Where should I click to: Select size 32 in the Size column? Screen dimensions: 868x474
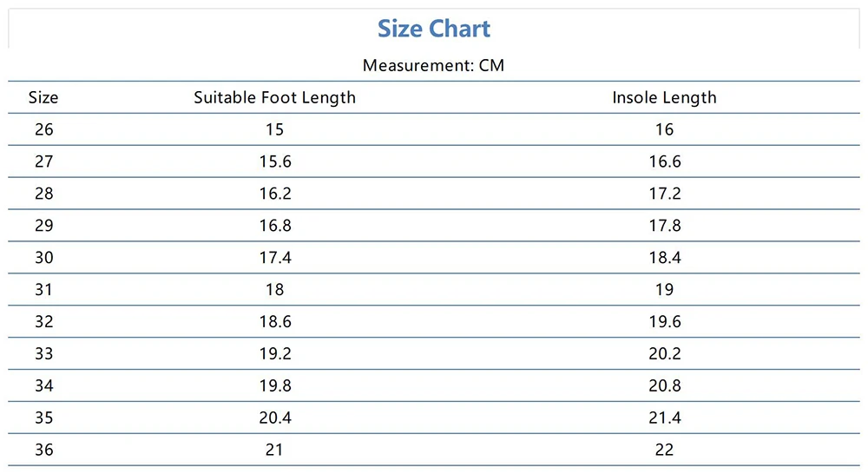[43, 322]
